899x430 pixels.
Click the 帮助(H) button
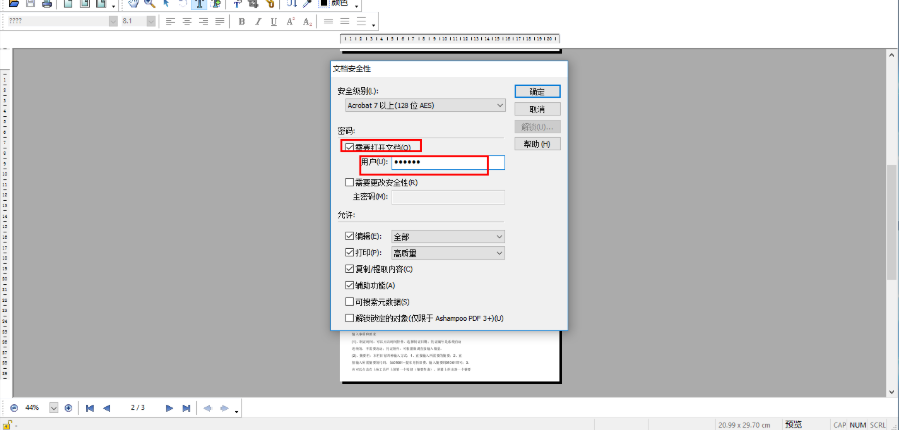coord(537,144)
